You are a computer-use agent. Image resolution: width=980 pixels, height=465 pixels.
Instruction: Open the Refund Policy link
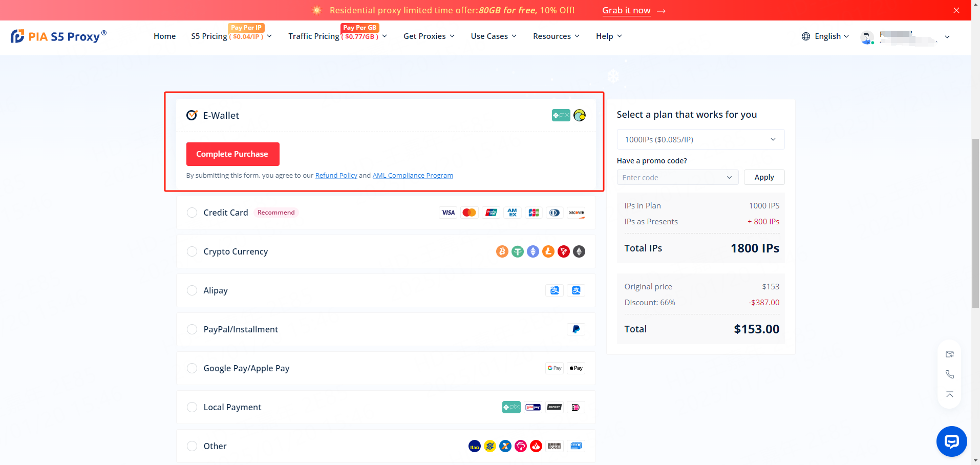336,176
